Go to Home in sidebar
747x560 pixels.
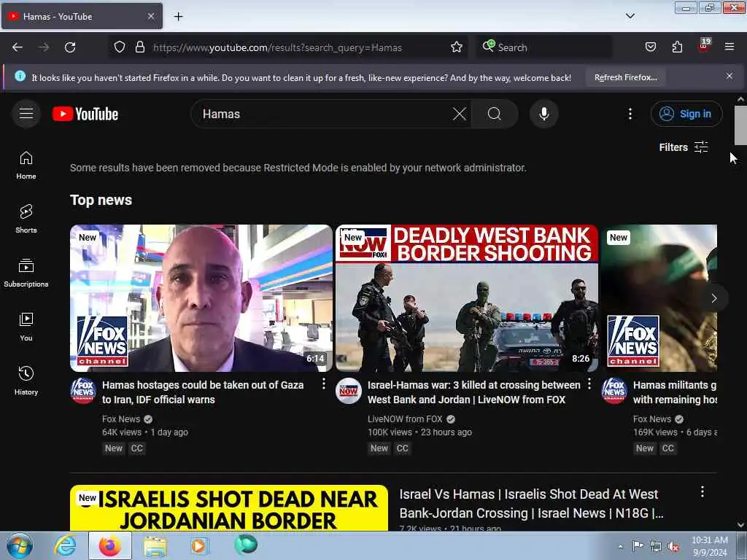pyautogui.click(x=26, y=166)
